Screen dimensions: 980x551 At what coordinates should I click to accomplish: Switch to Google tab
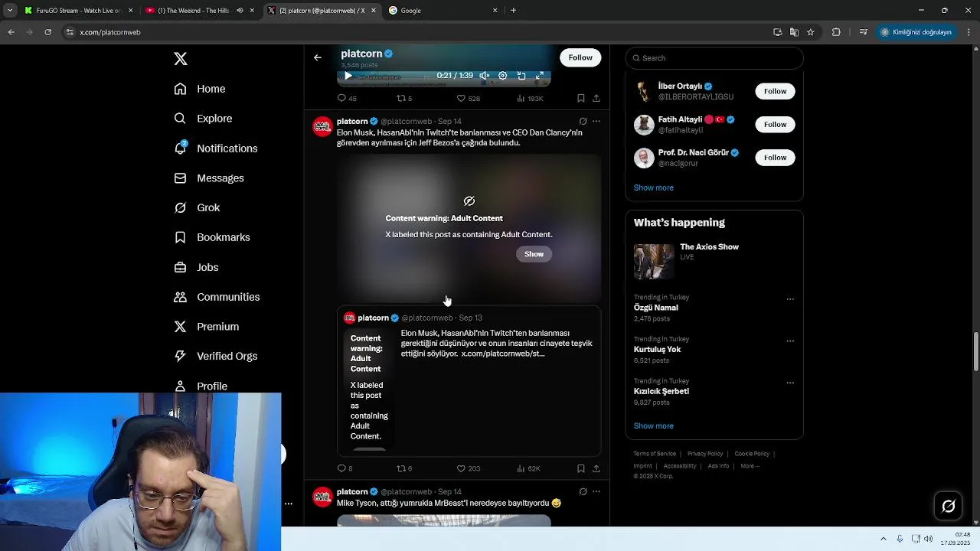[443, 11]
